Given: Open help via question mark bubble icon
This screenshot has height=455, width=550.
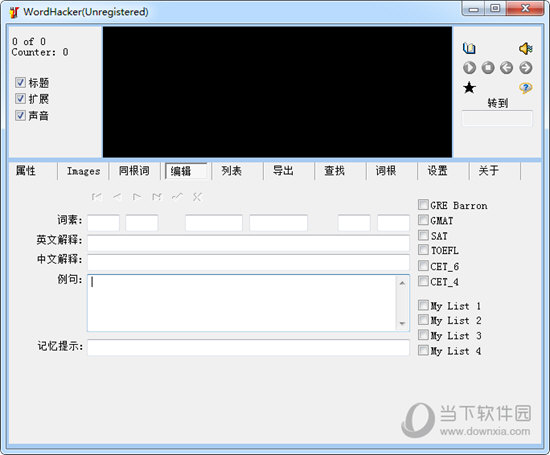Looking at the screenshot, I should (525, 88).
